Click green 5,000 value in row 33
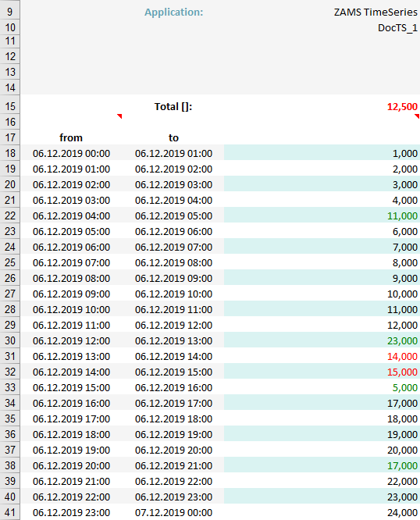The width and height of the screenshot is (420, 520). pos(404,388)
